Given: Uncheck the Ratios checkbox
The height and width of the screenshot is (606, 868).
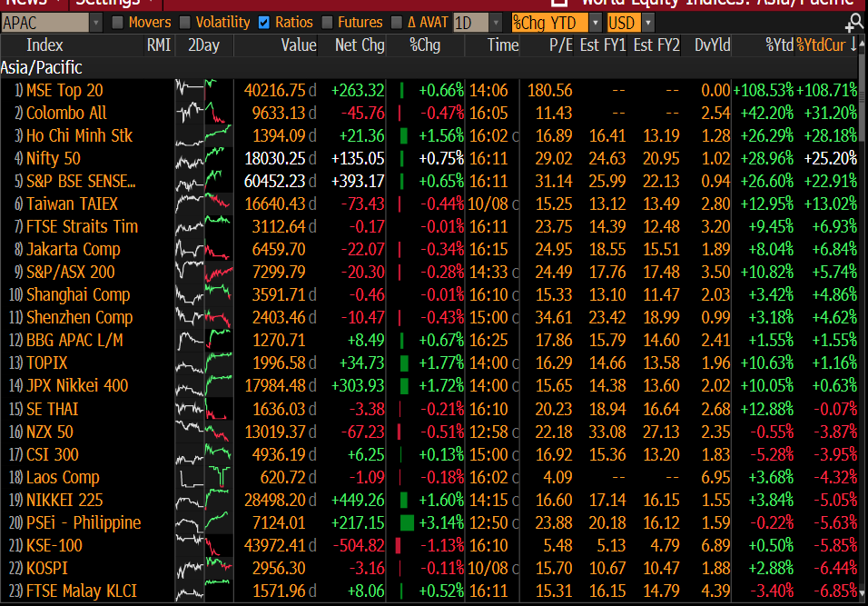Looking at the screenshot, I should pyautogui.click(x=264, y=23).
